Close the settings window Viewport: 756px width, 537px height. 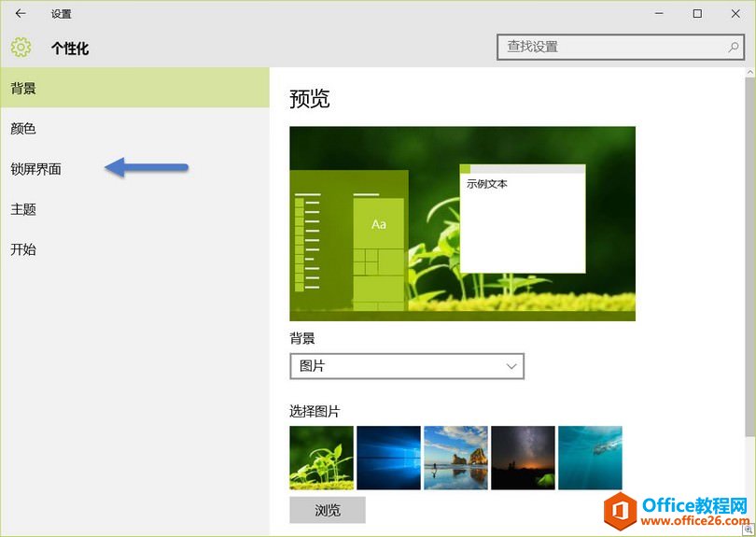click(735, 13)
